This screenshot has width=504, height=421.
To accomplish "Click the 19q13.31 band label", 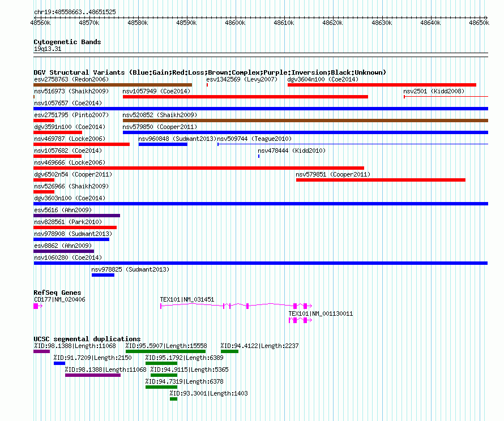I will coord(48,49).
